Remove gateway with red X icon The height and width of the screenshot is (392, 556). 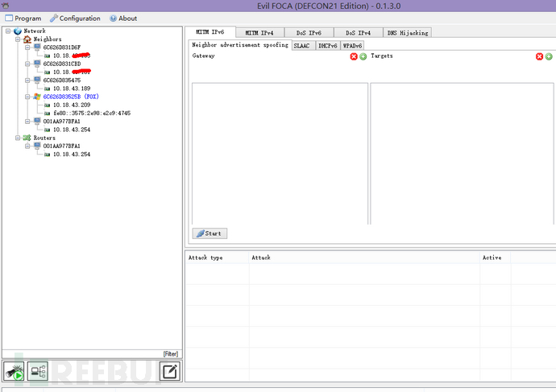[354, 56]
